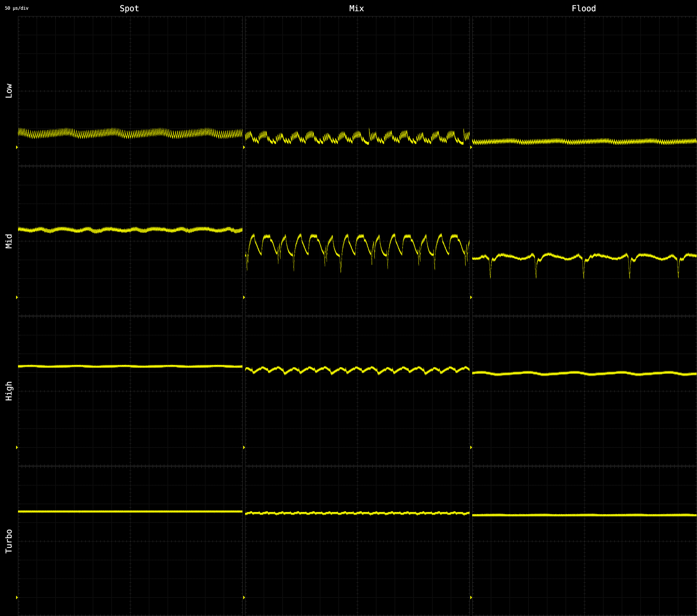Click the ground marker of Turbo Flood plot
Viewport: 697px width, 616px height.
(x=471, y=597)
